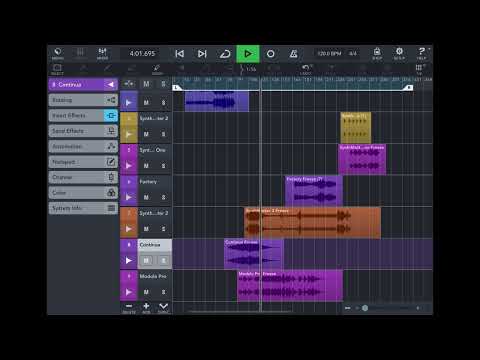The image size is (480, 360).
Task: Select the Continua Freeze clip
Action: 254,254
